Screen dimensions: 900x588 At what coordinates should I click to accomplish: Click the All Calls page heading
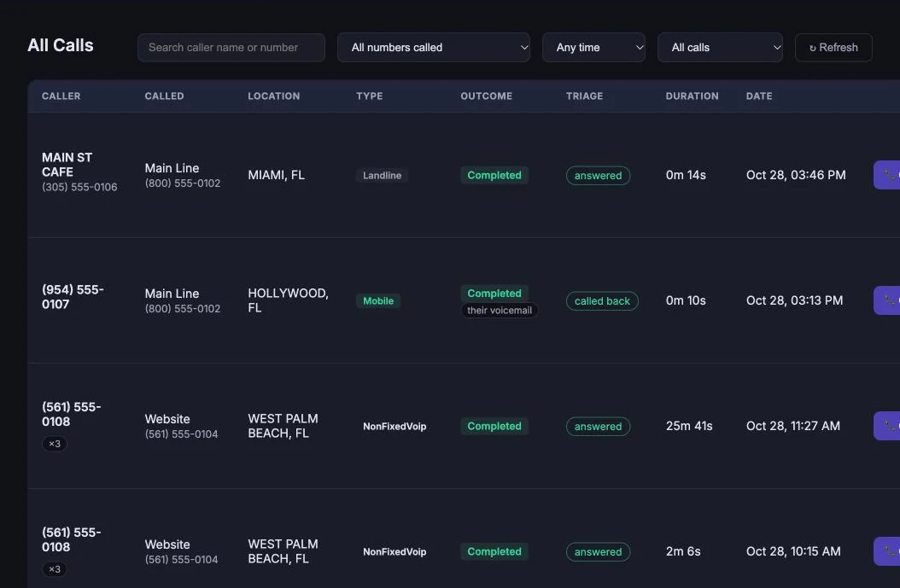click(x=61, y=45)
